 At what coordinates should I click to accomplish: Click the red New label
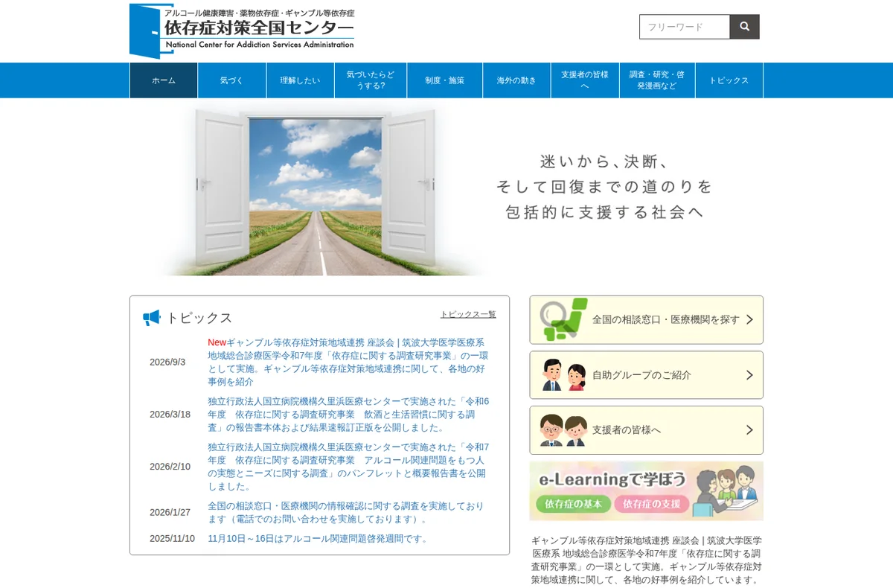pos(217,342)
